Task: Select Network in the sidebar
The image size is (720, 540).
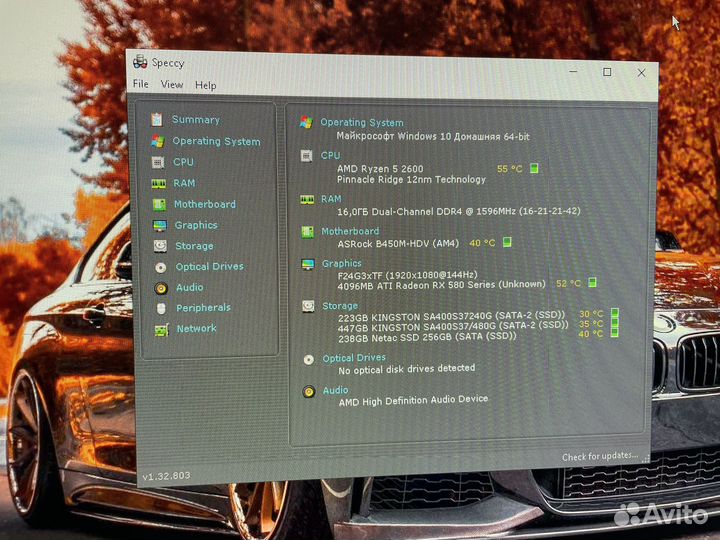Action: [197, 328]
